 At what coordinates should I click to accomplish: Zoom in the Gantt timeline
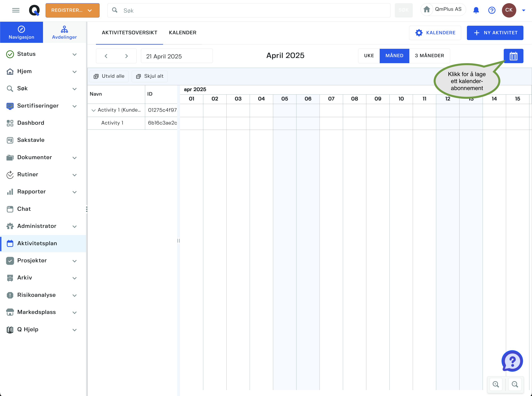(x=496, y=384)
